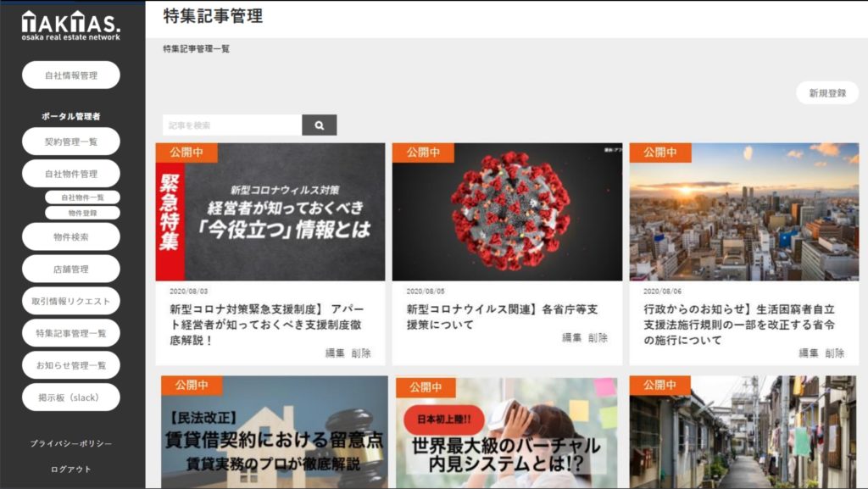
Task: Open the 掲示板（slack）board
Action: pyautogui.click(x=71, y=397)
